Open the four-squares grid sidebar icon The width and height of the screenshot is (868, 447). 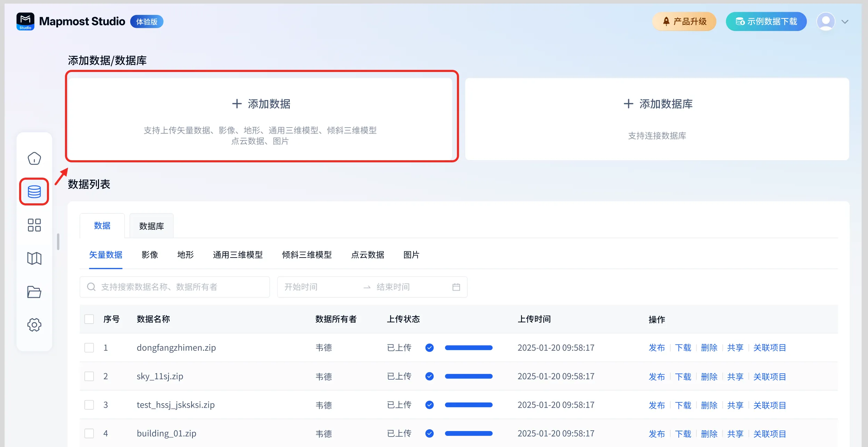[34, 225]
